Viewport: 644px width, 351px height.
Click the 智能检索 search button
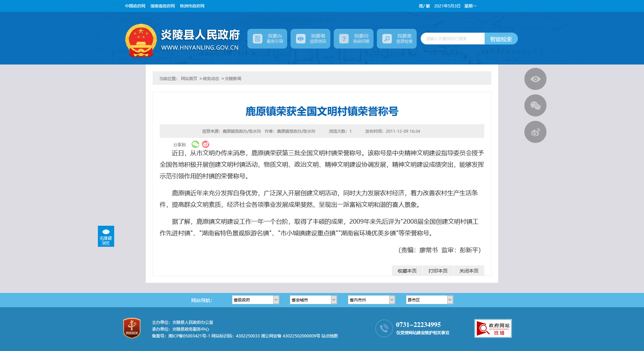coord(501,39)
